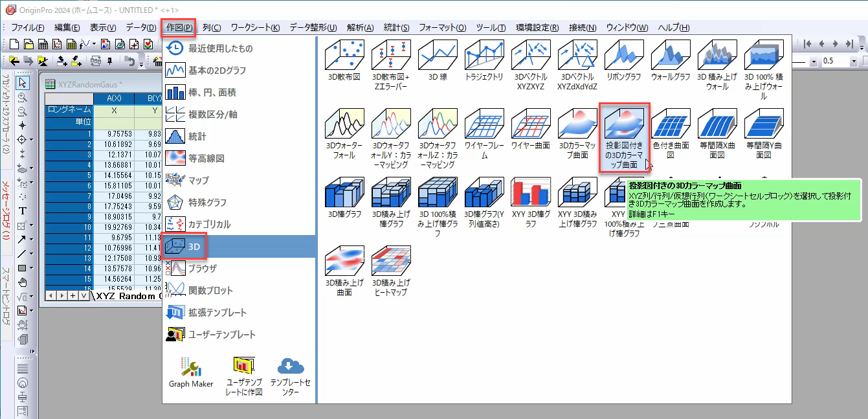This screenshot has width=868, height=419.
Task: Open テンプレートセンター
Action: pos(291,376)
